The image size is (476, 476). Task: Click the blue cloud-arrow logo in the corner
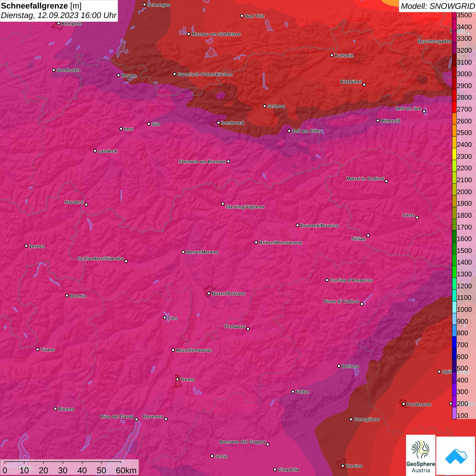[x=456, y=456]
